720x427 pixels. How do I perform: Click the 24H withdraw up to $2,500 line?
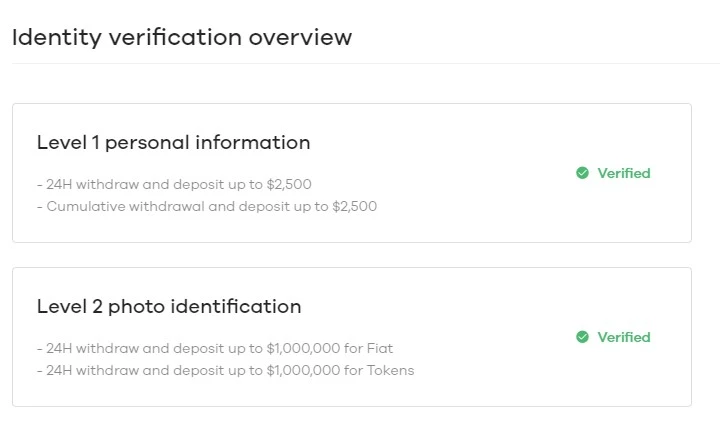(x=174, y=185)
